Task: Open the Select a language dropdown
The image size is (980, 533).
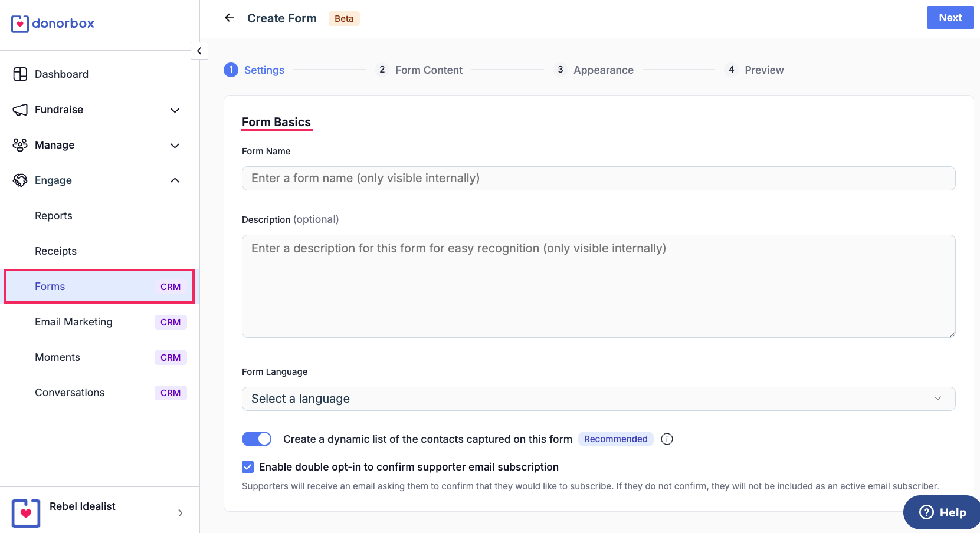Action: point(598,399)
